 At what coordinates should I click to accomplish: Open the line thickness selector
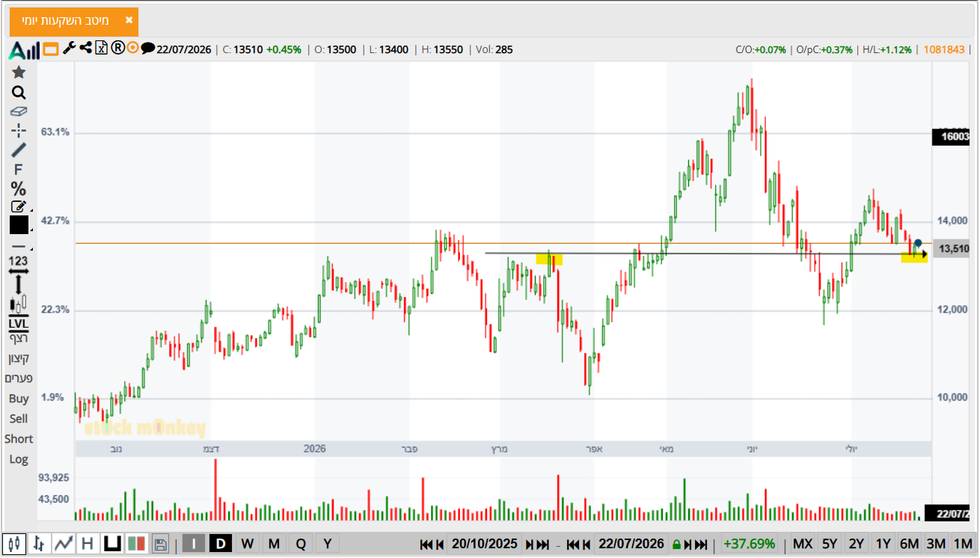[19, 247]
